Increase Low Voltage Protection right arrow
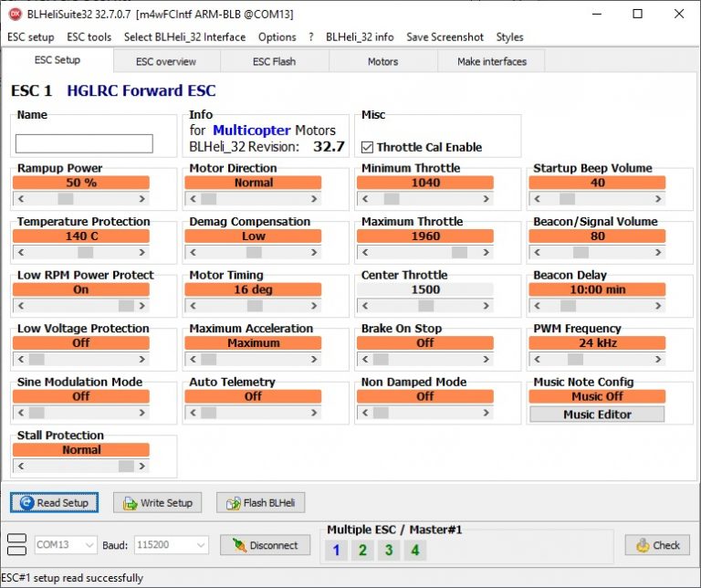 pyautogui.click(x=141, y=359)
